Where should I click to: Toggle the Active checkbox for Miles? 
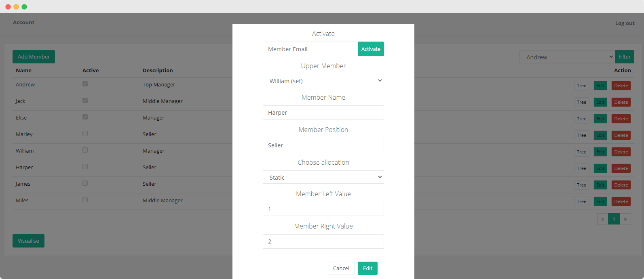point(85,200)
